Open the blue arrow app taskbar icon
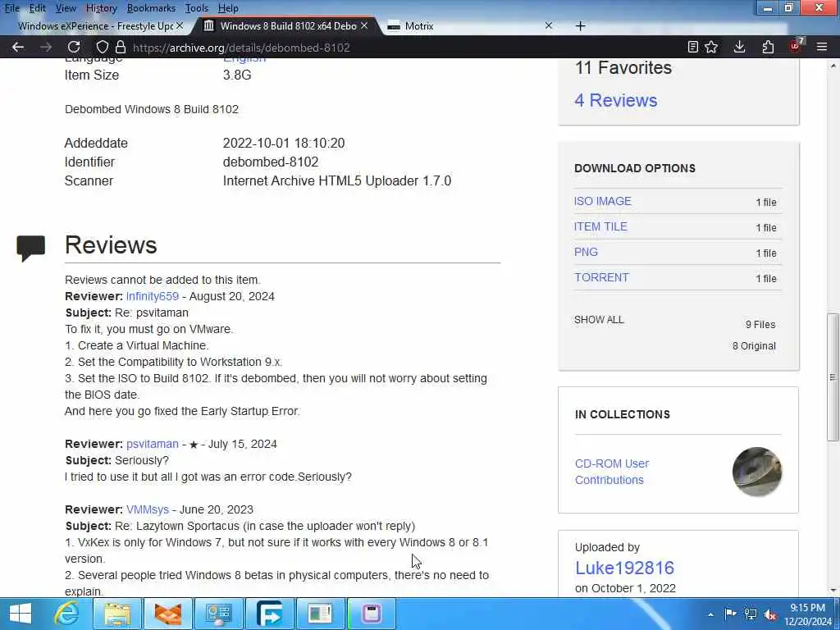The width and height of the screenshot is (840, 630). pos(269,614)
